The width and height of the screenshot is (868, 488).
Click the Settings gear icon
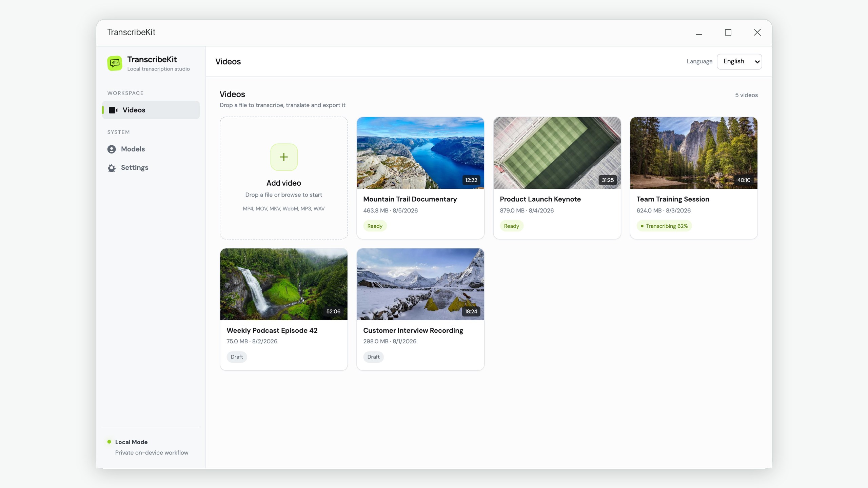point(112,168)
